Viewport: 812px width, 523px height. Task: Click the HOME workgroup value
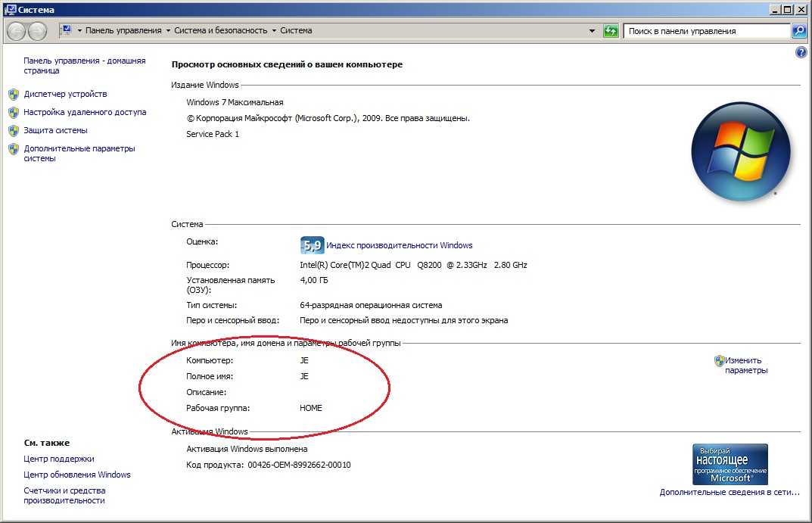[311, 407]
